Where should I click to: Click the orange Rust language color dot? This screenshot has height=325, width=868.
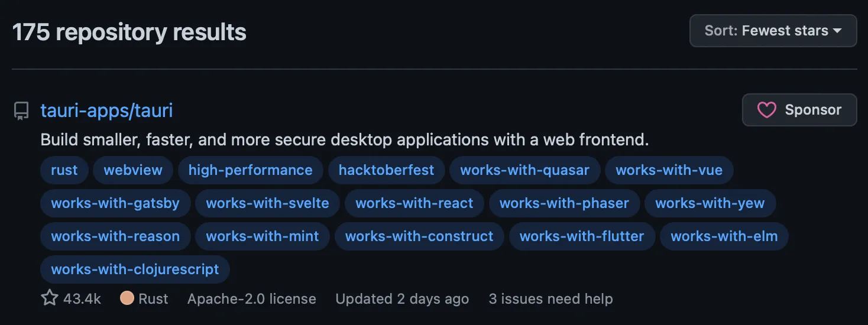point(127,298)
